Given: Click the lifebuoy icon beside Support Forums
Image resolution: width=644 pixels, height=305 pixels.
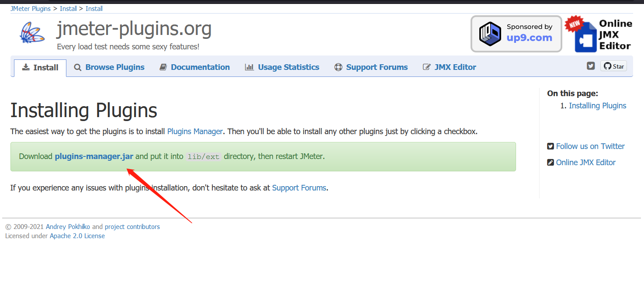Looking at the screenshot, I should pyautogui.click(x=338, y=67).
